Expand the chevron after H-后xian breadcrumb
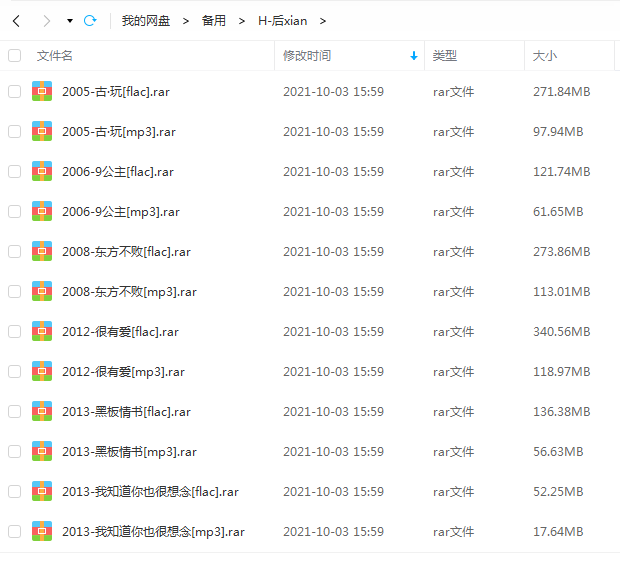The height and width of the screenshot is (563, 620). [323, 21]
